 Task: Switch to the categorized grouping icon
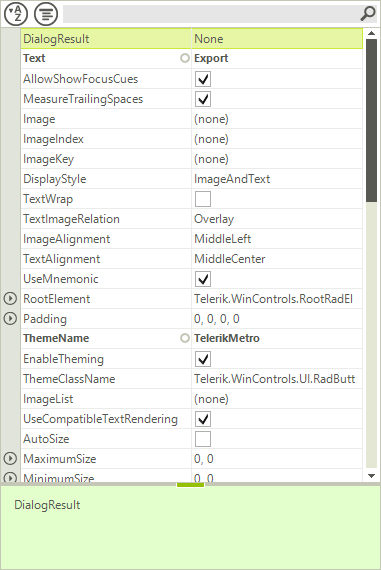[x=46, y=14]
